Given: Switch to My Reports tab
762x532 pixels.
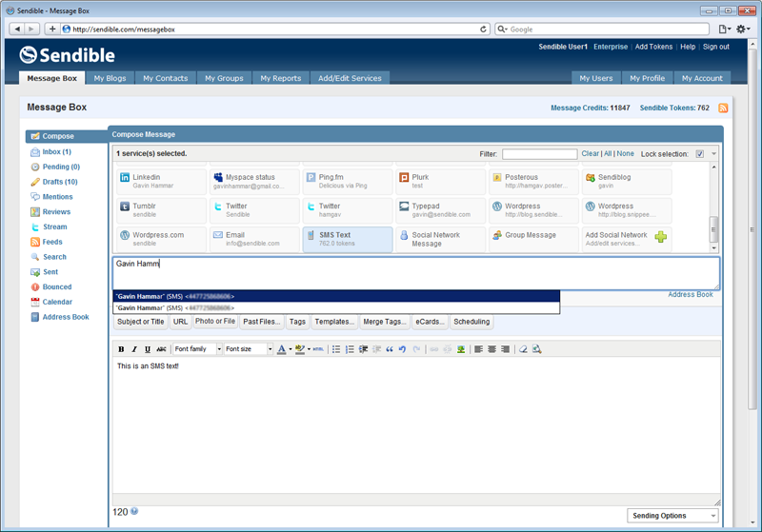Looking at the screenshot, I should [281, 78].
